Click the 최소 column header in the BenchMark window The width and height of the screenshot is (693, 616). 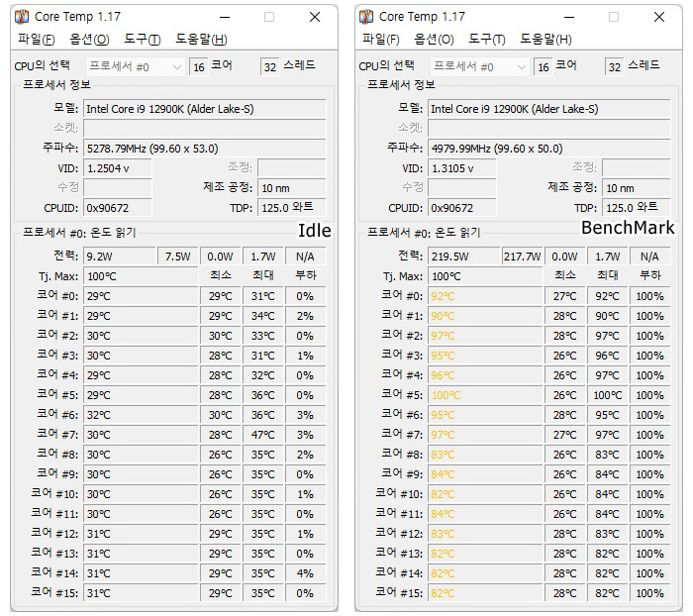tap(565, 275)
